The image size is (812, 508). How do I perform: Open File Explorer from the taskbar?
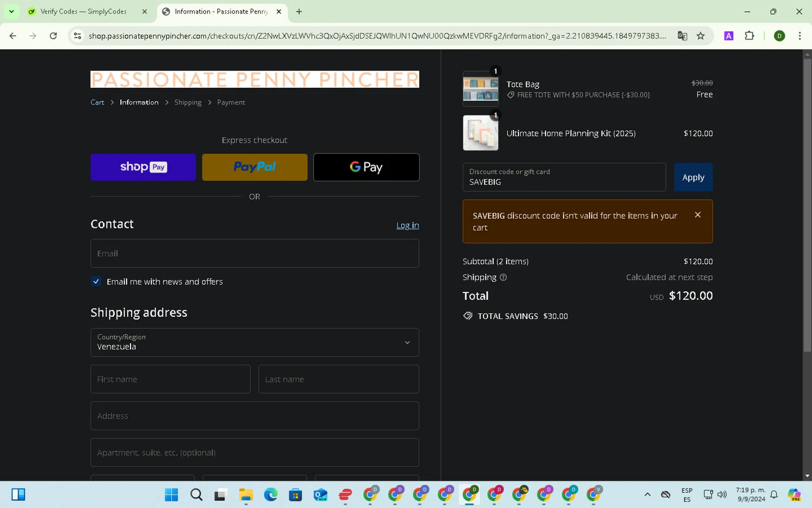pos(246,494)
